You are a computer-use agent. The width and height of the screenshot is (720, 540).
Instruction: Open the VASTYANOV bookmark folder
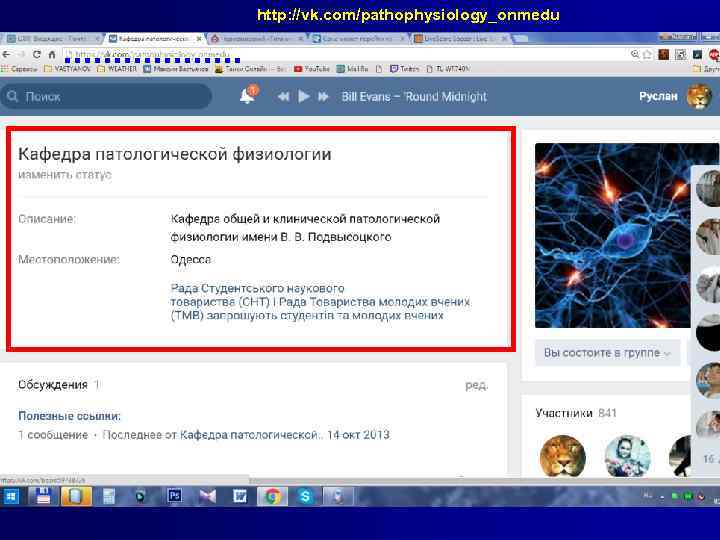pyautogui.click(x=68, y=69)
